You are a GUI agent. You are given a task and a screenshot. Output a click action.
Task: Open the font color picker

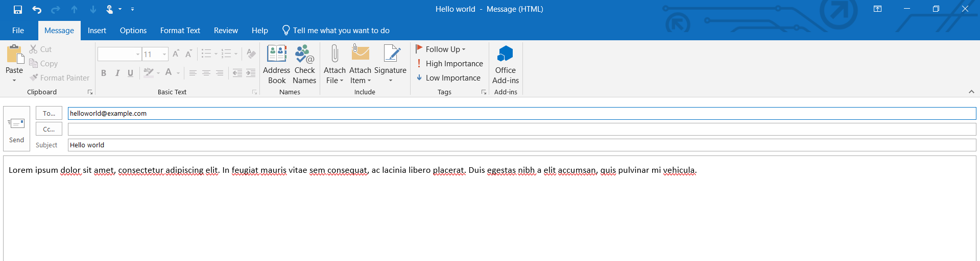178,73
